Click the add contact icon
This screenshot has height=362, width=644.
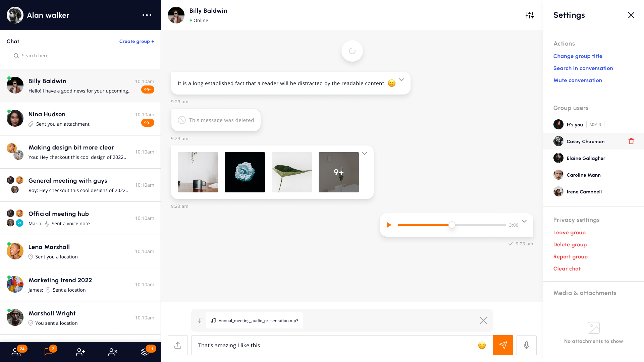80,352
